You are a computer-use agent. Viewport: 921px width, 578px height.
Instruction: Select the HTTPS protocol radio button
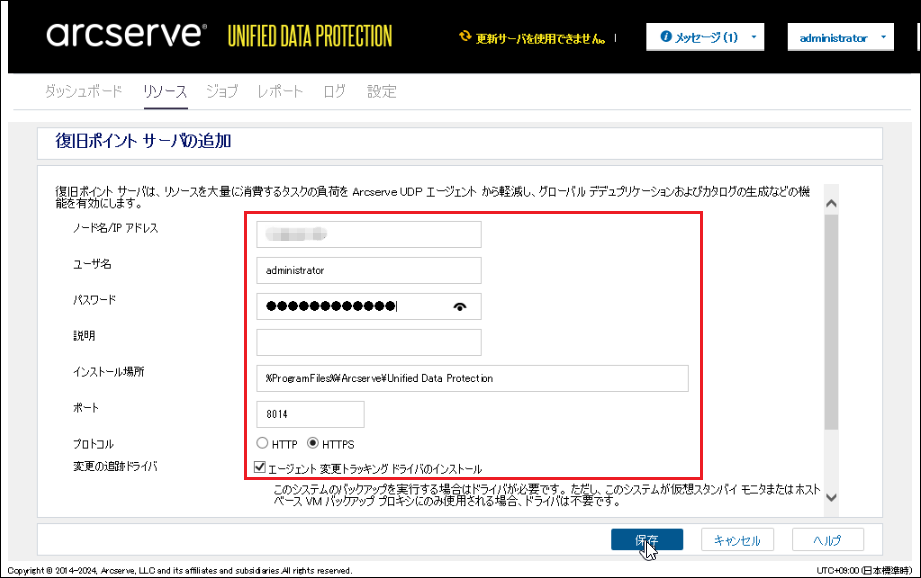pos(312,443)
